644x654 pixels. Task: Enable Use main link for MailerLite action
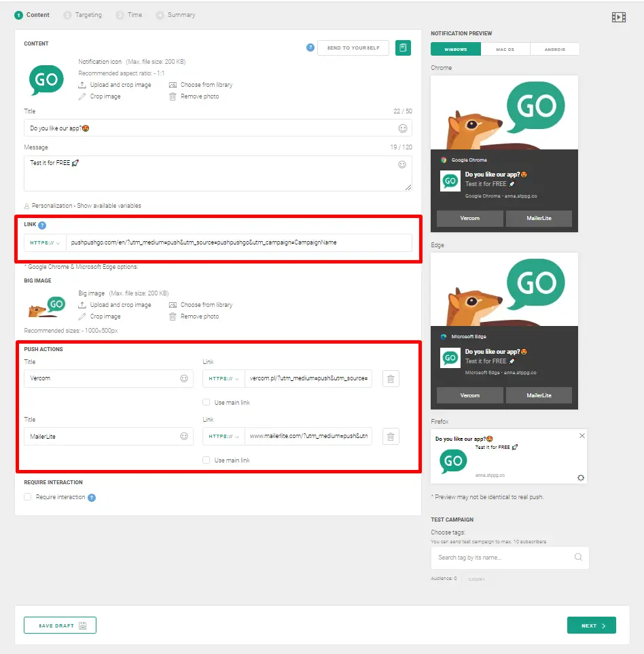click(x=206, y=460)
